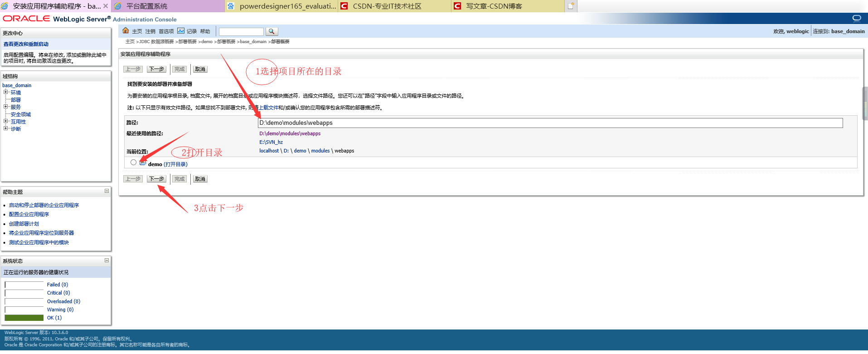The image size is (868, 354).
Task: Click the demo folder icon
Action: tap(143, 163)
